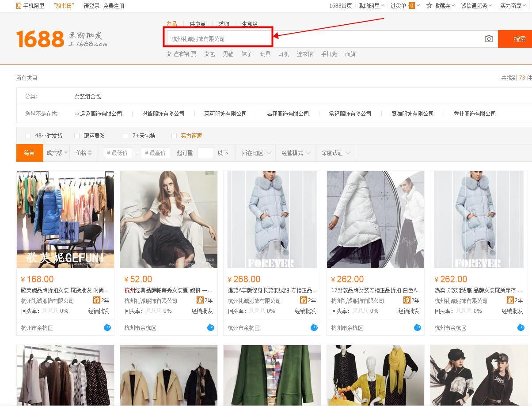Click the blue chat icon on the 17新款品牌女装 card
The height and width of the screenshot is (406, 532).
pos(417,327)
